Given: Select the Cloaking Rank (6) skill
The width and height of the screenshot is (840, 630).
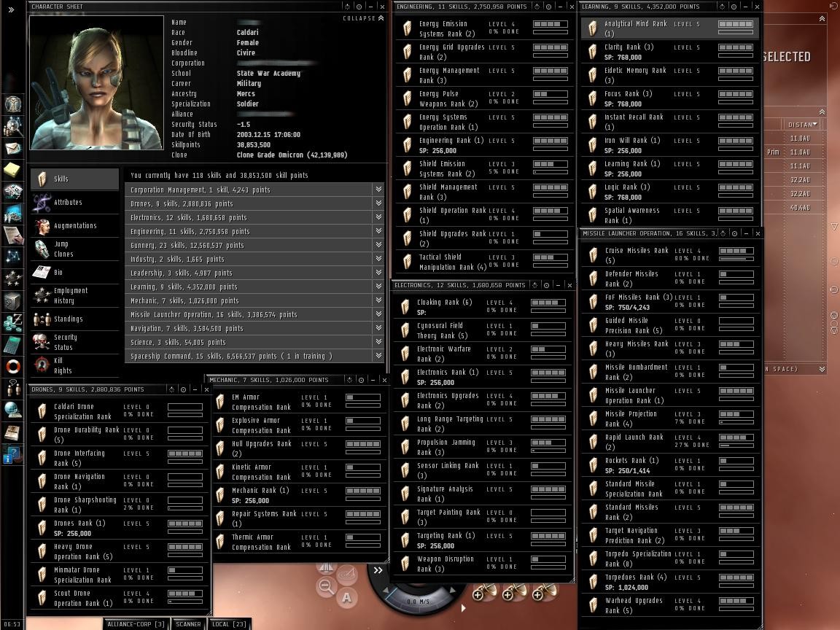Looking at the screenshot, I should (482, 307).
